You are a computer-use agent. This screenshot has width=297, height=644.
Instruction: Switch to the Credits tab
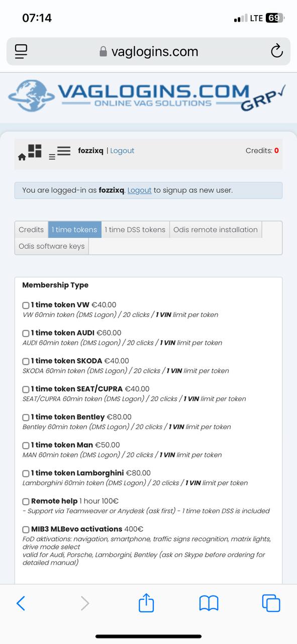tap(31, 229)
